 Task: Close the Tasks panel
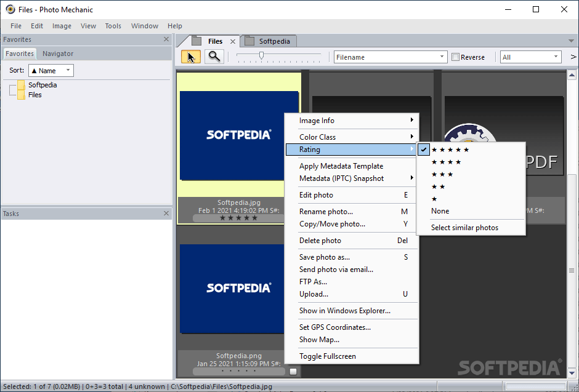point(166,213)
